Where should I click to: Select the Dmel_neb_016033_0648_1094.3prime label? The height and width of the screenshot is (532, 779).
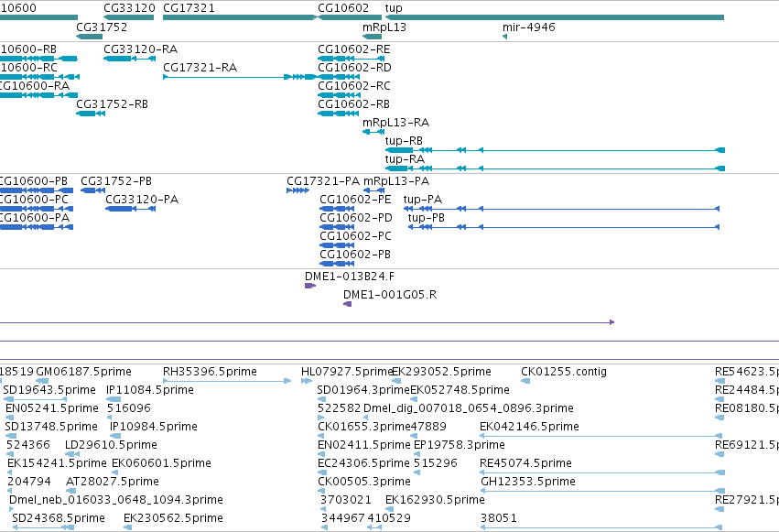click(116, 501)
